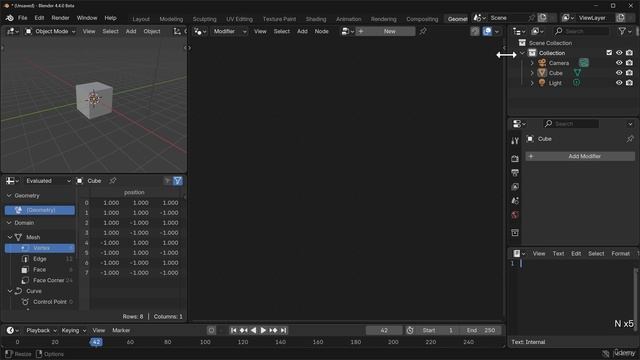This screenshot has width=640, height=360.
Task: Open the 3D viewport editor type selector
Action: pos(12,31)
